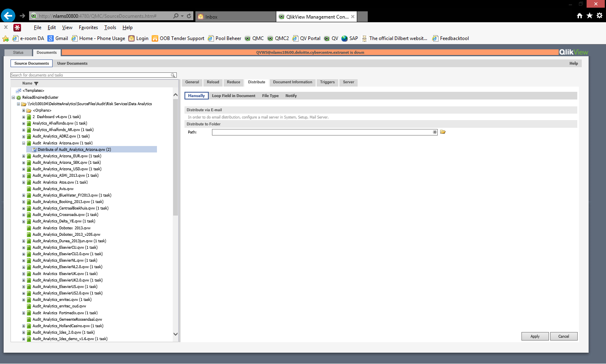Image resolution: width=606 pixels, height=364 pixels.
Task: Switch to the Inbox browser tab
Action: [x=235, y=17]
